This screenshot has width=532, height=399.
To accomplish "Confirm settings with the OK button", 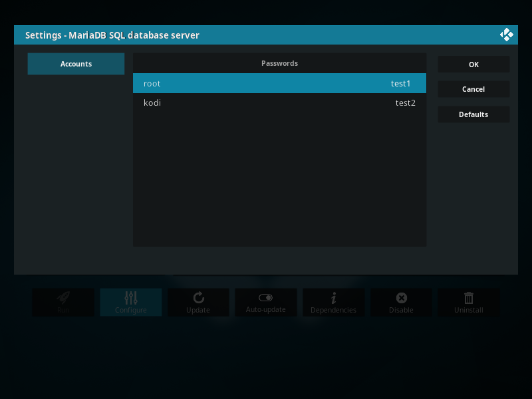I will click(x=473, y=65).
